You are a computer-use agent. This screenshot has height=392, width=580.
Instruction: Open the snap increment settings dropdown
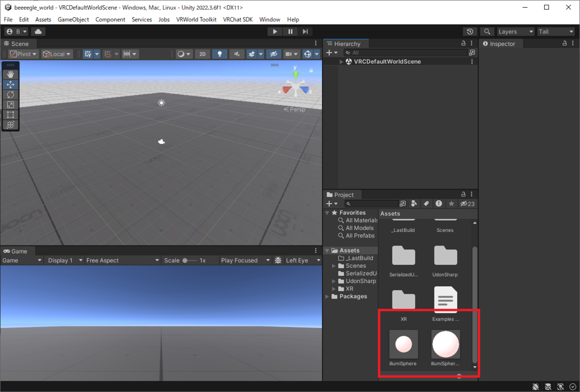coord(130,54)
